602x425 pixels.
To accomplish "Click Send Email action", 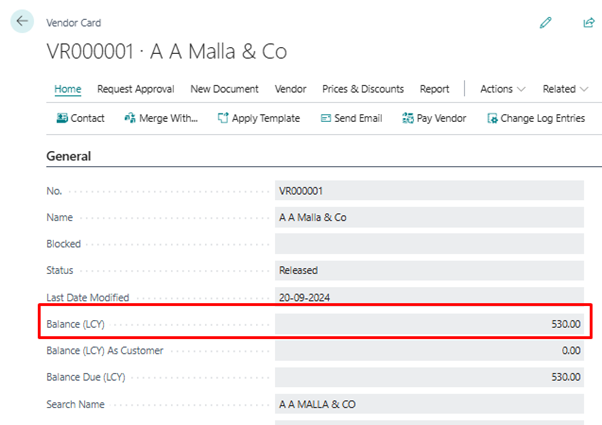I will (351, 118).
